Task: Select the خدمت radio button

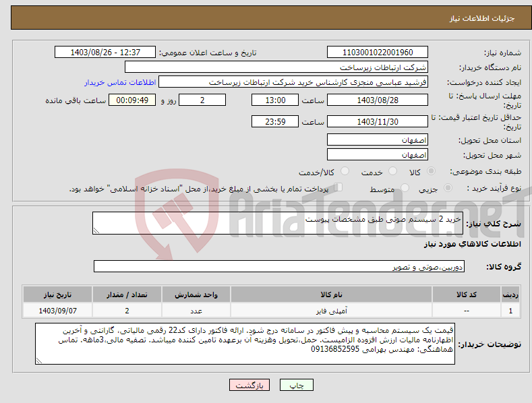Action: (x=392, y=171)
